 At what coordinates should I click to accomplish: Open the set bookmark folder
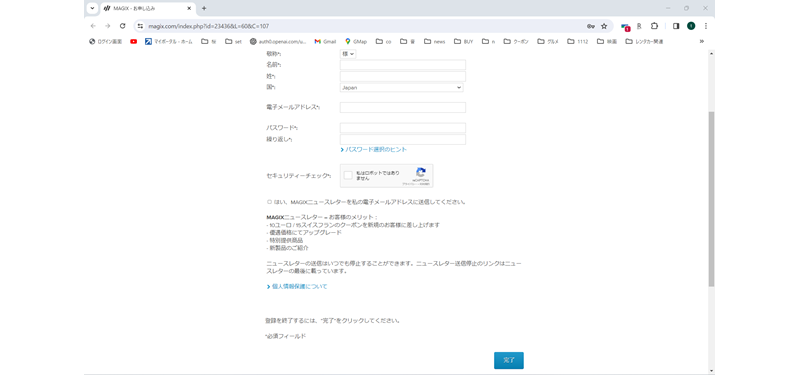(x=233, y=42)
